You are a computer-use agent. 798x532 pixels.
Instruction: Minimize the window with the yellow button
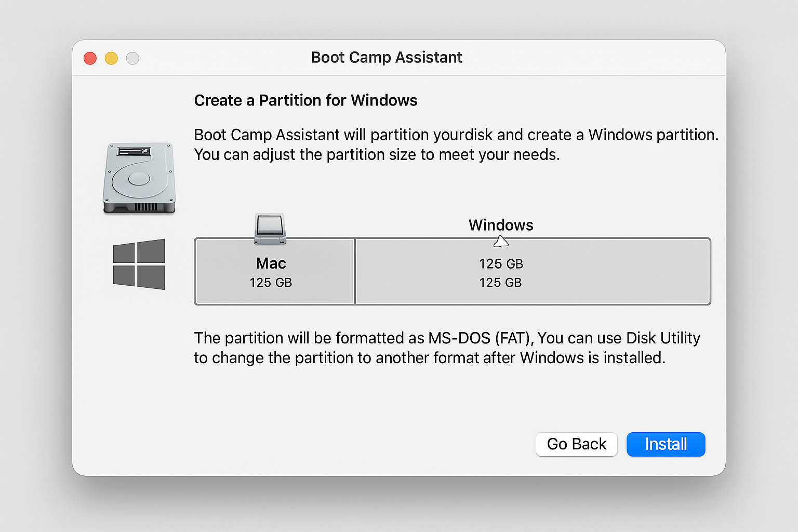tap(111, 58)
